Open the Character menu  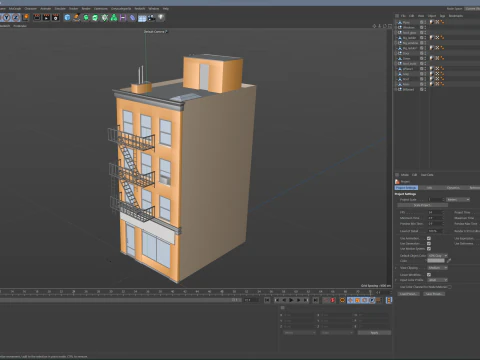pyautogui.click(x=30, y=9)
